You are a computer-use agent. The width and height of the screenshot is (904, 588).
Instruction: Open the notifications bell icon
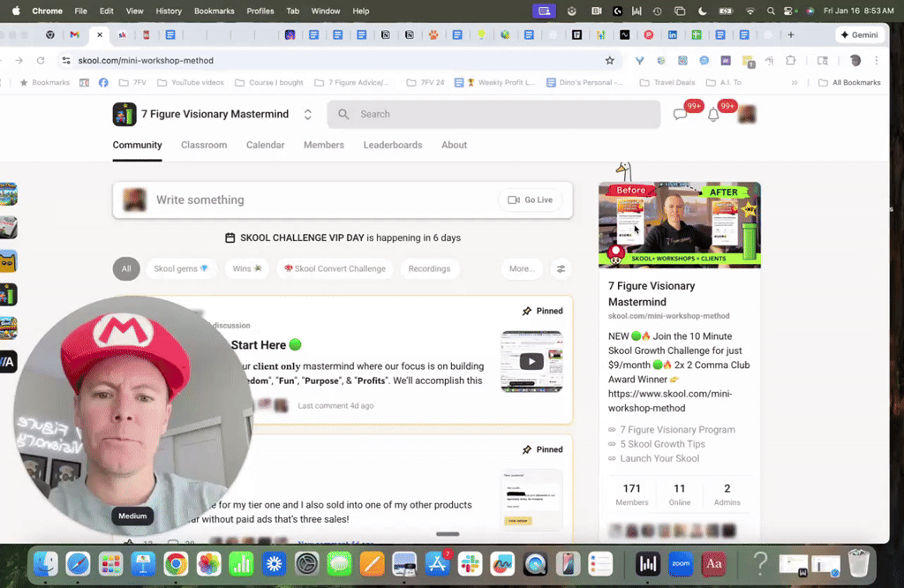point(713,114)
